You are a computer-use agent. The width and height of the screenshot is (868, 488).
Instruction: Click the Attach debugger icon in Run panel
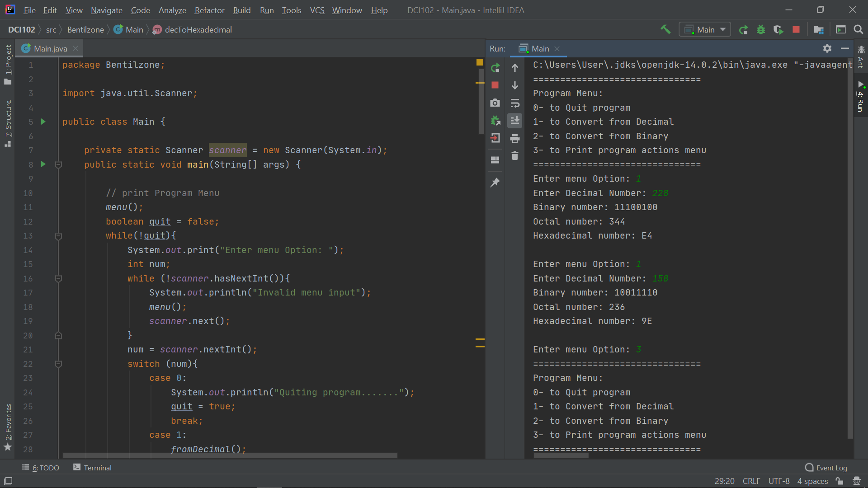click(495, 120)
